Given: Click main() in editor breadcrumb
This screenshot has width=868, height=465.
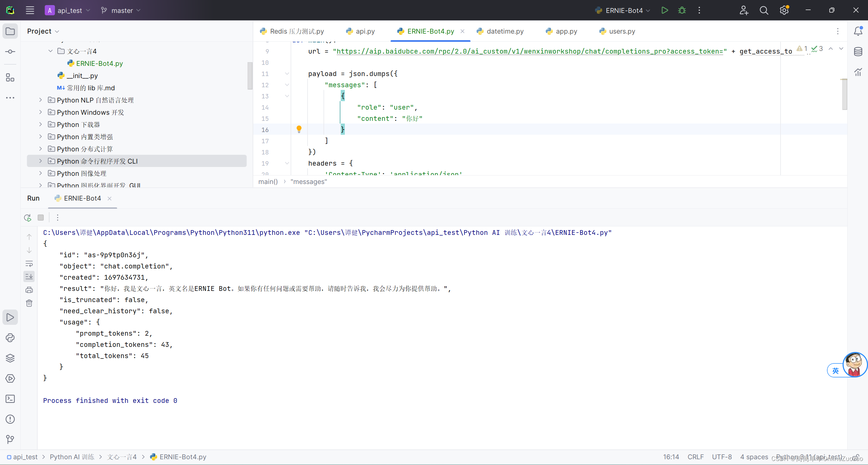Looking at the screenshot, I should point(268,182).
